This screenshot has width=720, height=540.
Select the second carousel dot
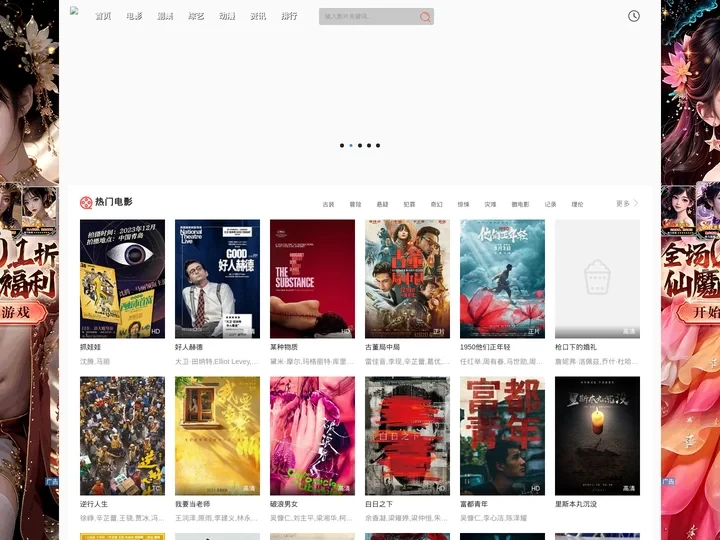coord(351,146)
